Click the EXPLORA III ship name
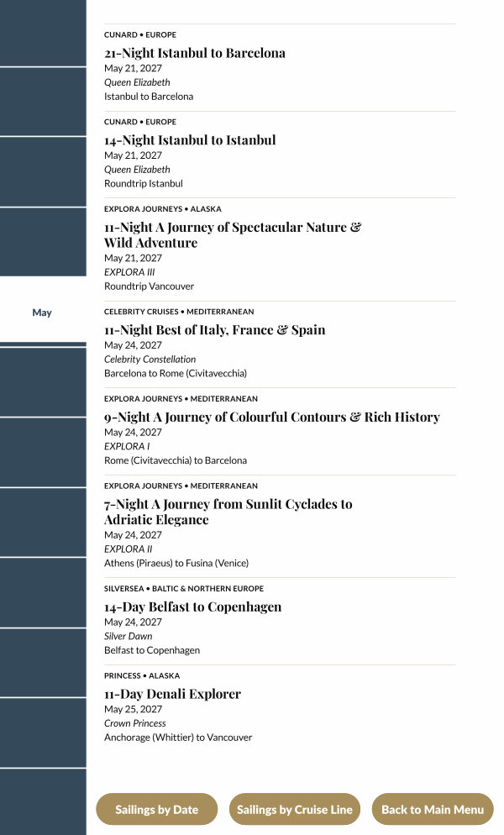This screenshot has height=835, width=504. click(129, 272)
